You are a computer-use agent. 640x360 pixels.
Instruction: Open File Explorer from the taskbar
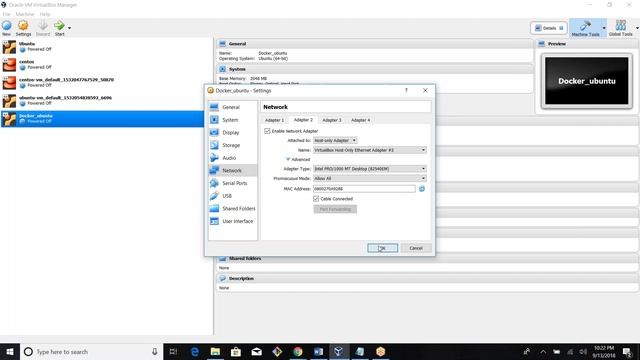[x=216, y=351]
